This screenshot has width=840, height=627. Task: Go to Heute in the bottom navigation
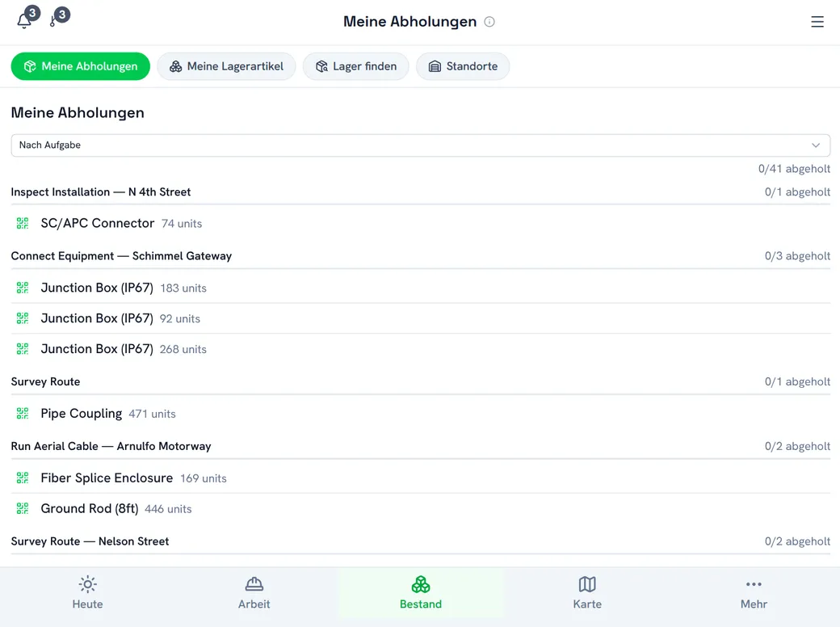pos(87,593)
